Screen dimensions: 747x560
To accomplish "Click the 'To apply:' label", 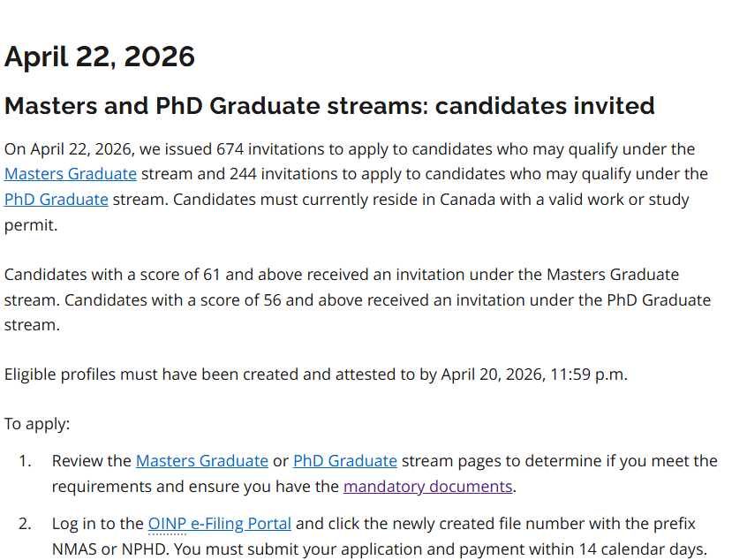I will click(x=37, y=424).
